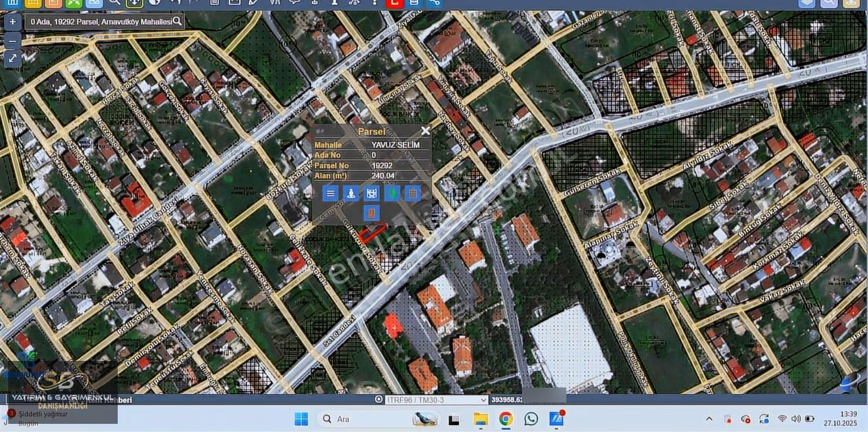
Task: Click the green shield icon in Parsel popup
Action: point(392,193)
